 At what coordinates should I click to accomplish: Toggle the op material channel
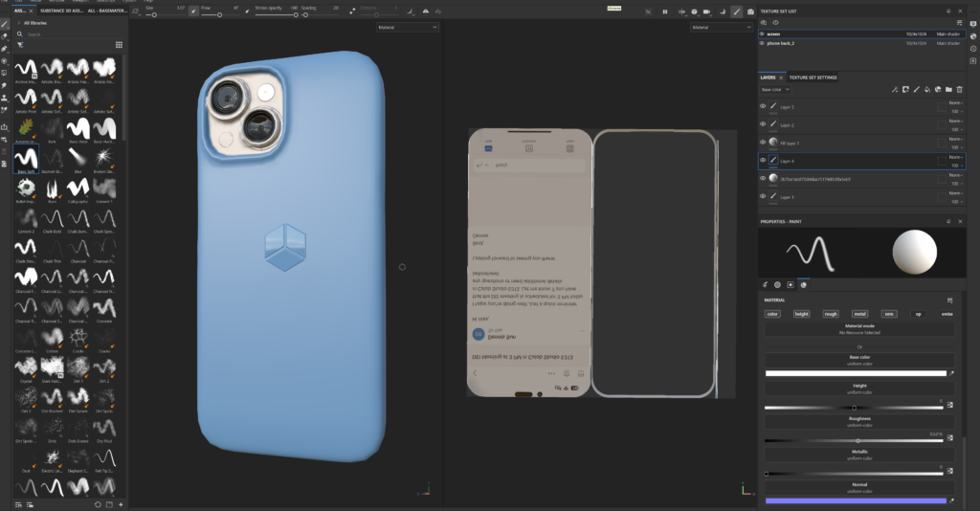click(918, 314)
